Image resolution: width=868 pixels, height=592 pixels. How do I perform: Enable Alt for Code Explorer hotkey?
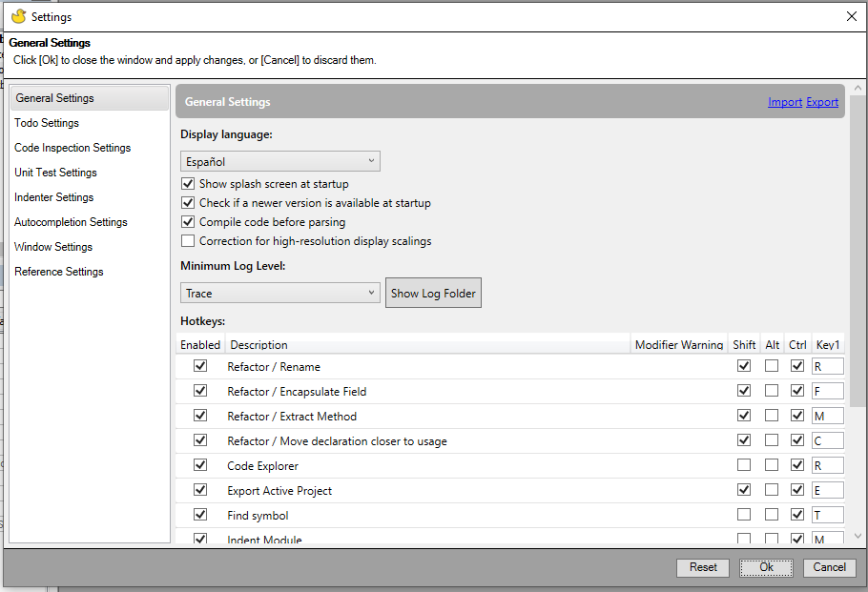772,465
